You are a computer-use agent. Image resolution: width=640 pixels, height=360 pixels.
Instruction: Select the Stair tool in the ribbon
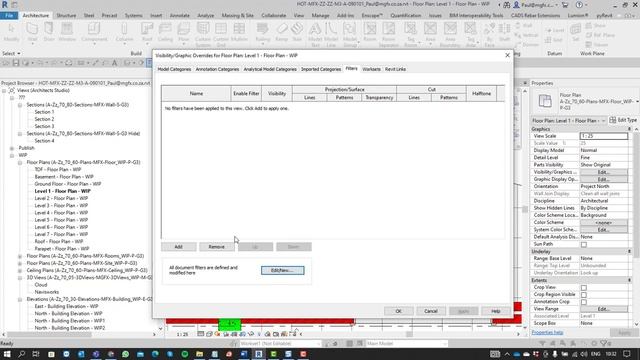tap(297, 32)
